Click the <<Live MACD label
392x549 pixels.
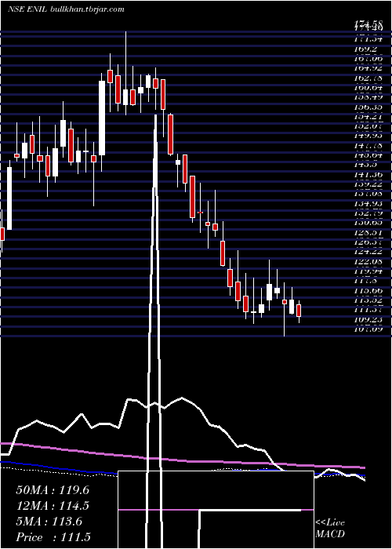[330, 529]
